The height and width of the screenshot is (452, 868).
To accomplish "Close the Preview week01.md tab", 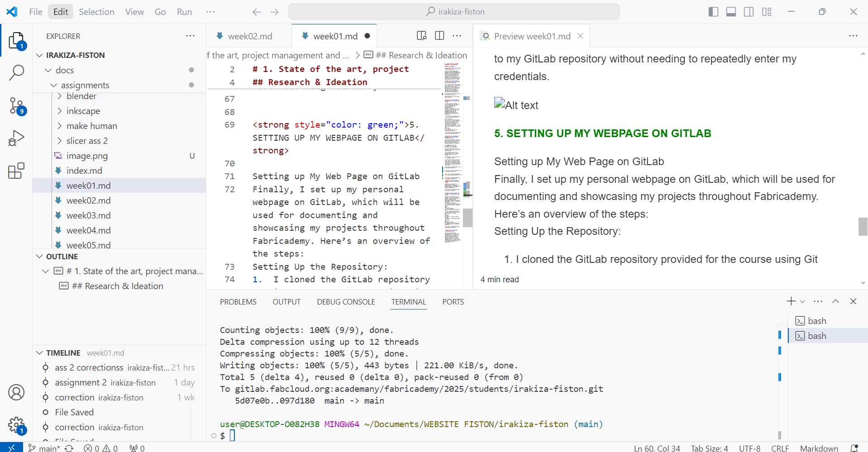I will click(580, 36).
